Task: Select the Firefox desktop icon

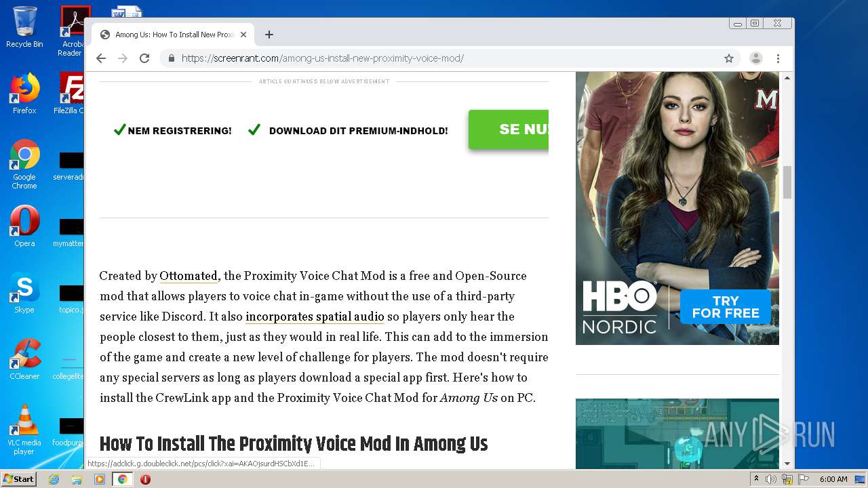Action: click(24, 94)
